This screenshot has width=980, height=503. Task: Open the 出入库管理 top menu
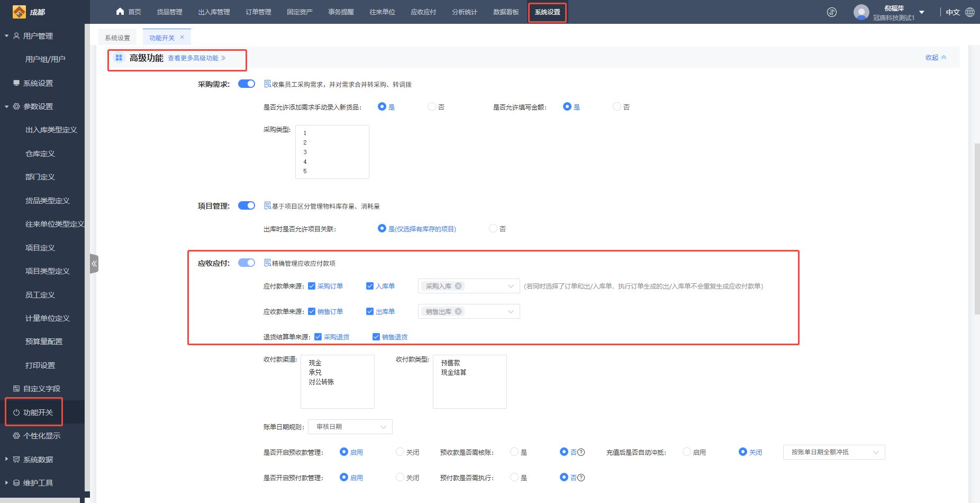point(214,12)
